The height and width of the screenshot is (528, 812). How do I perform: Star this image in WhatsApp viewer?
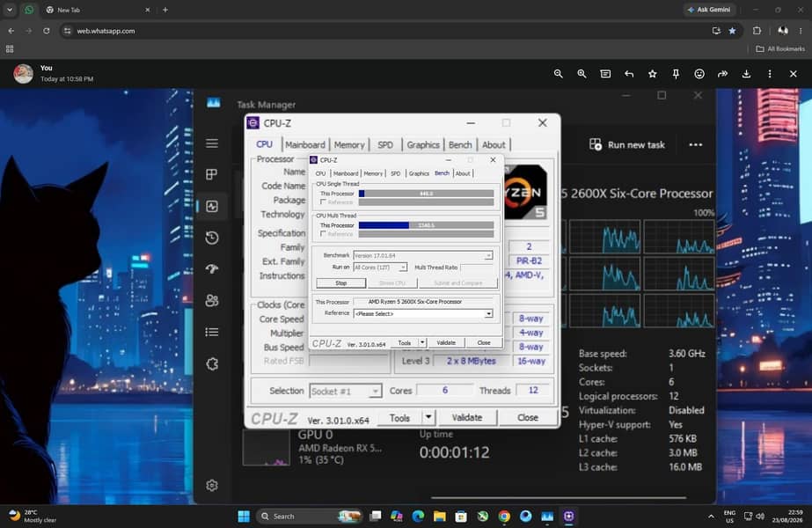click(x=653, y=74)
